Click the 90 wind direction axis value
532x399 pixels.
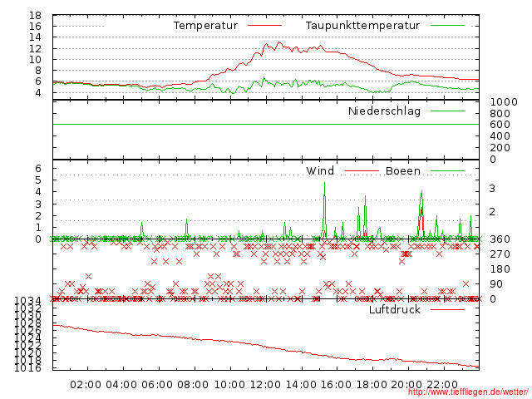[496, 284]
